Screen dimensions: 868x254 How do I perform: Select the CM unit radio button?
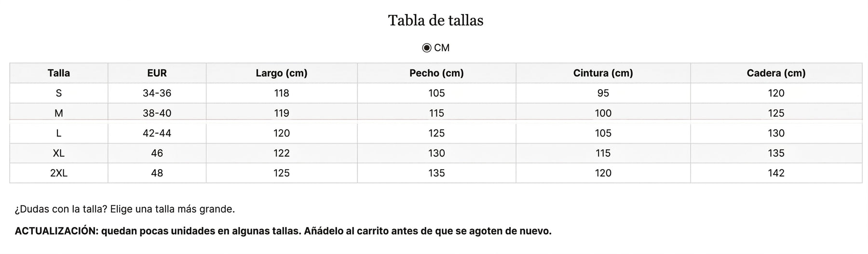point(426,48)
